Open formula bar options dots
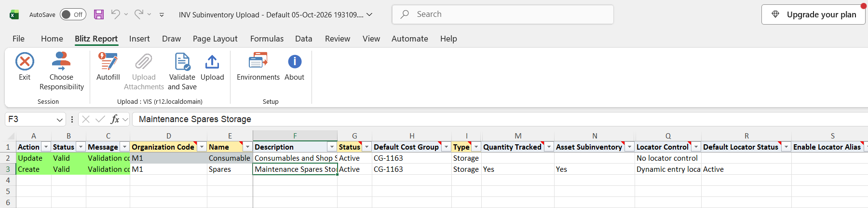This screenshot has height=208, width=868. coord(72,119)
